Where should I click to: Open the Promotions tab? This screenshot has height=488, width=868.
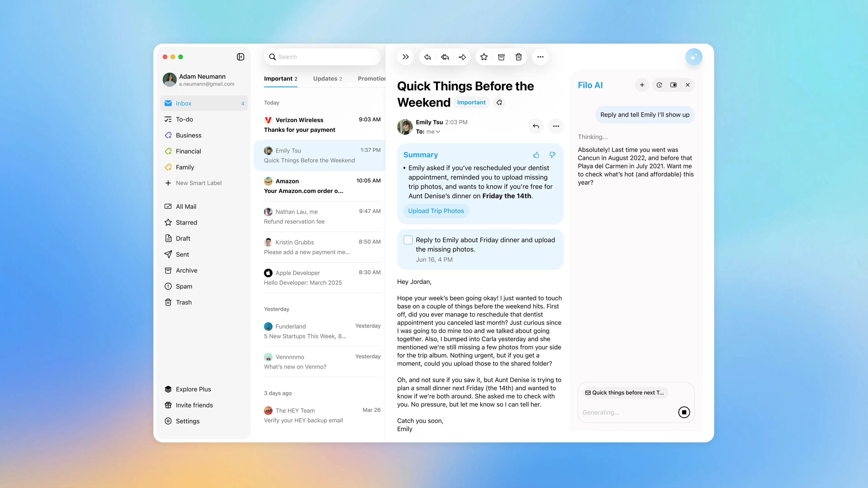(372, 78)
